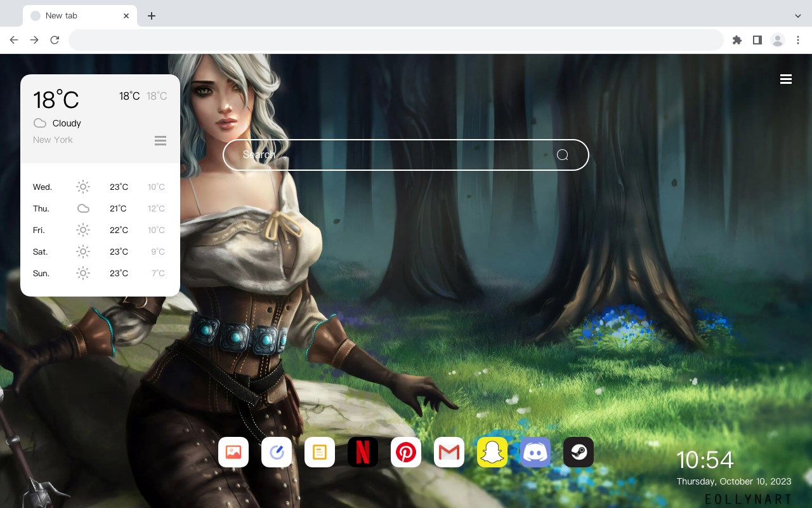
Task: Open the Chrome three-dot menu
Action: [798, 40]
